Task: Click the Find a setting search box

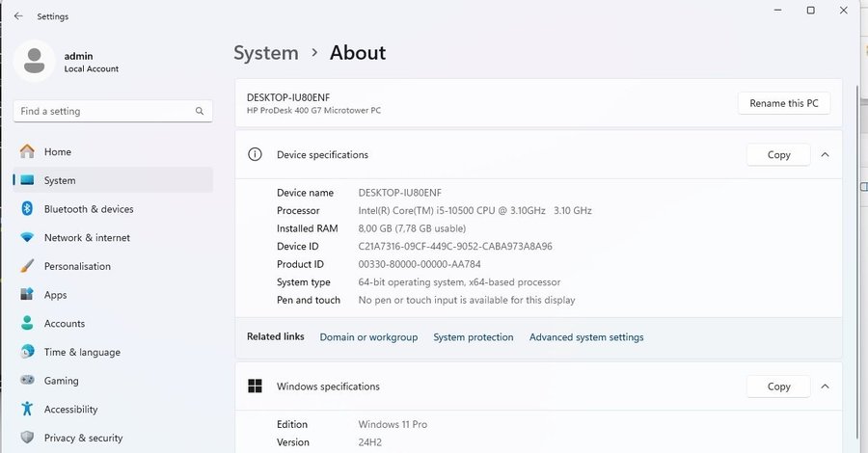Action: [106, 111]
